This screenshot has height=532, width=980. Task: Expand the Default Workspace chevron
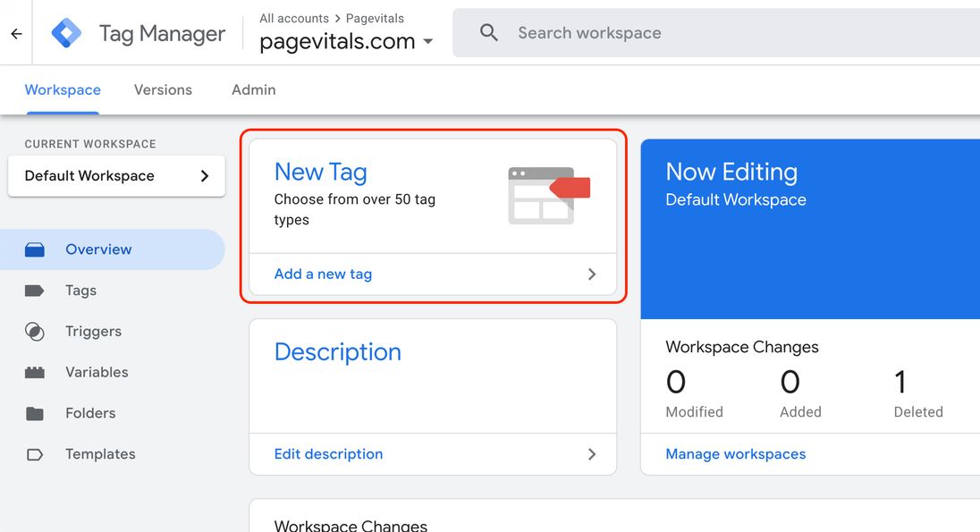point(205,175)
